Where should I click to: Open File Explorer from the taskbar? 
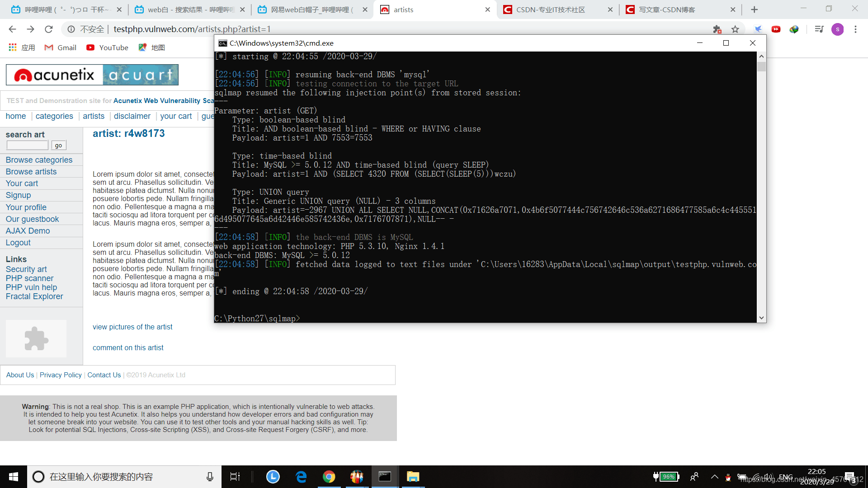pos(413,477)
